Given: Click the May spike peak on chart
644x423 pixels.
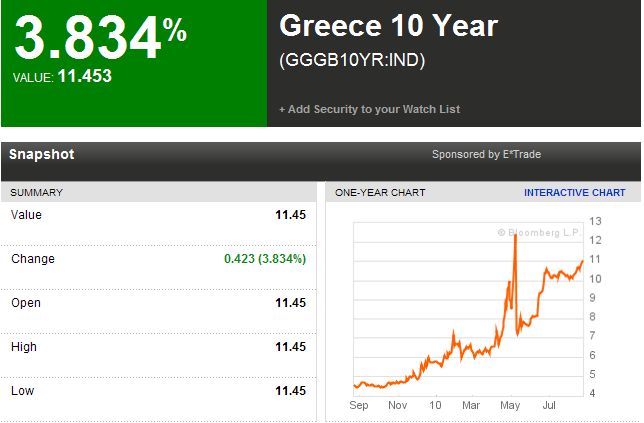Looking at the screenshot, I should (x=515, y=236).
